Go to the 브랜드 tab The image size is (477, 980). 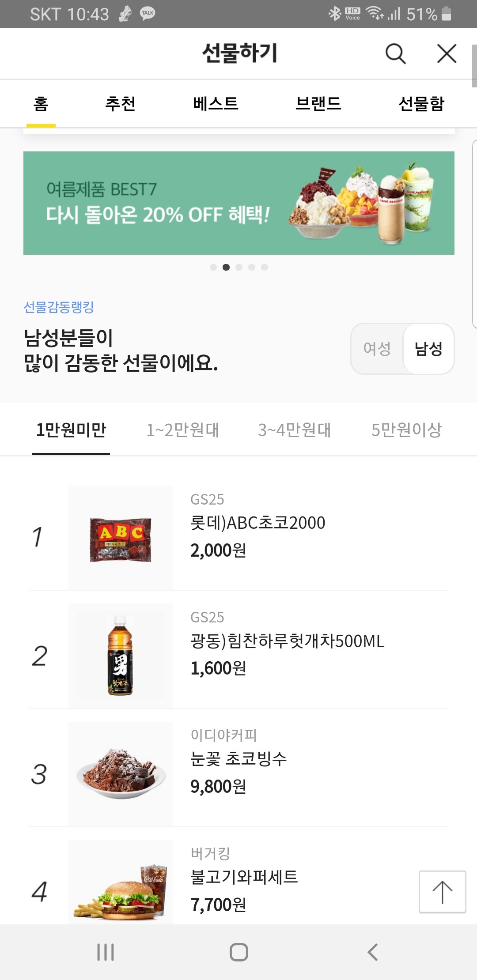318,104
